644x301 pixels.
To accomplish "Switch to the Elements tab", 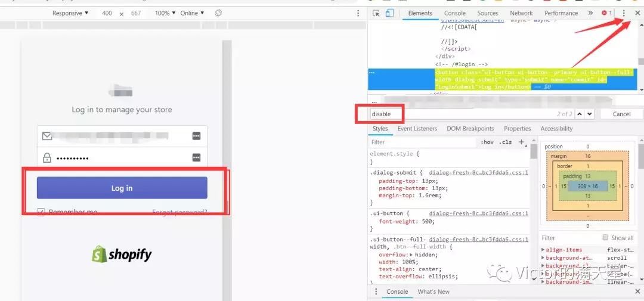I will tap(420, 13).
